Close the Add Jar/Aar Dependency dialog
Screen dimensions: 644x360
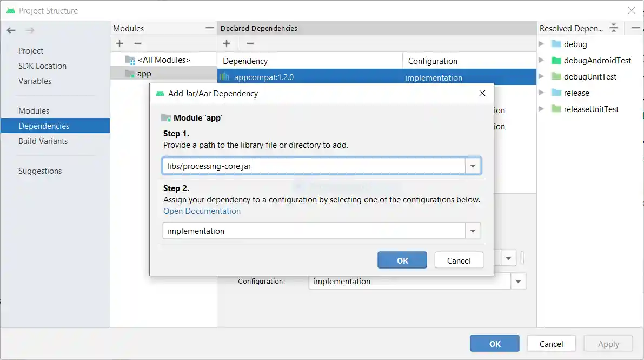(482, 93)
